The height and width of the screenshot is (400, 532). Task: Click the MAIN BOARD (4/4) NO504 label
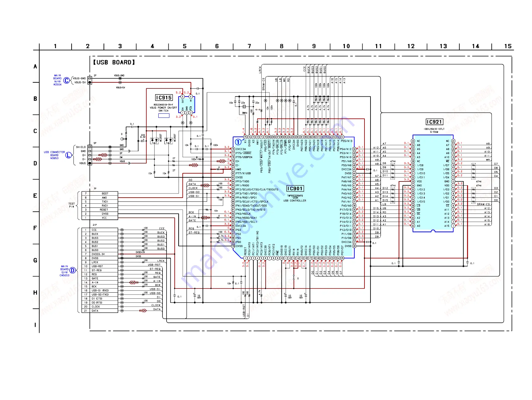[57, 80]
